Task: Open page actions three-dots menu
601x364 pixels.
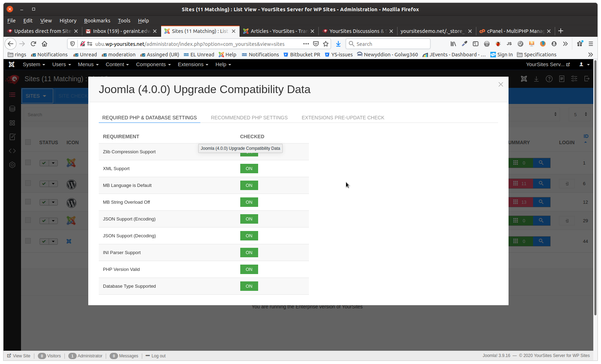Action: (306, 44)
